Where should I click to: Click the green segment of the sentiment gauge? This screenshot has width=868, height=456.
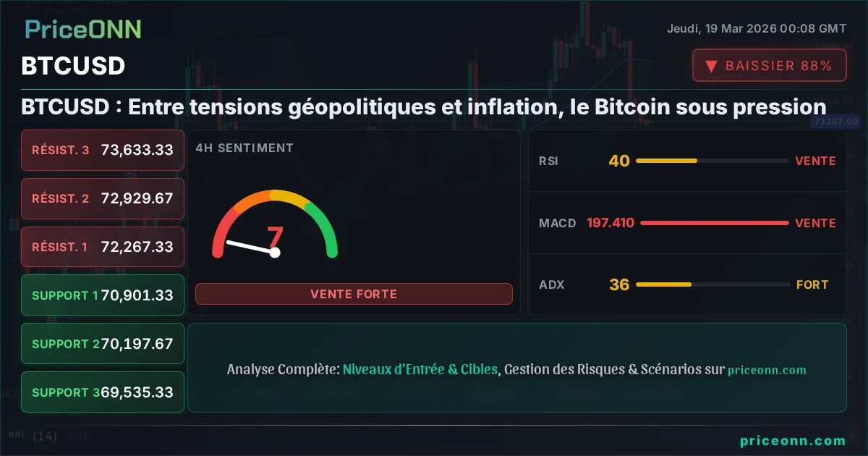323,226
